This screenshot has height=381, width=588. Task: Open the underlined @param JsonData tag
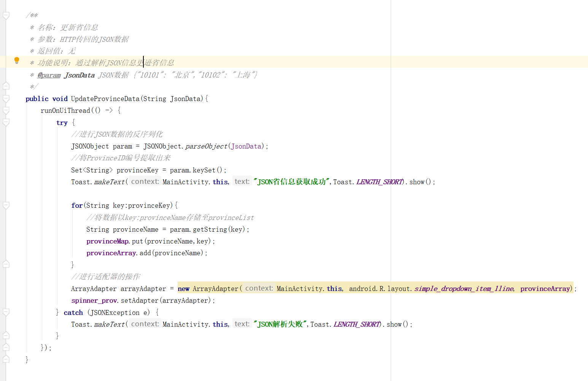pos(49,75)
